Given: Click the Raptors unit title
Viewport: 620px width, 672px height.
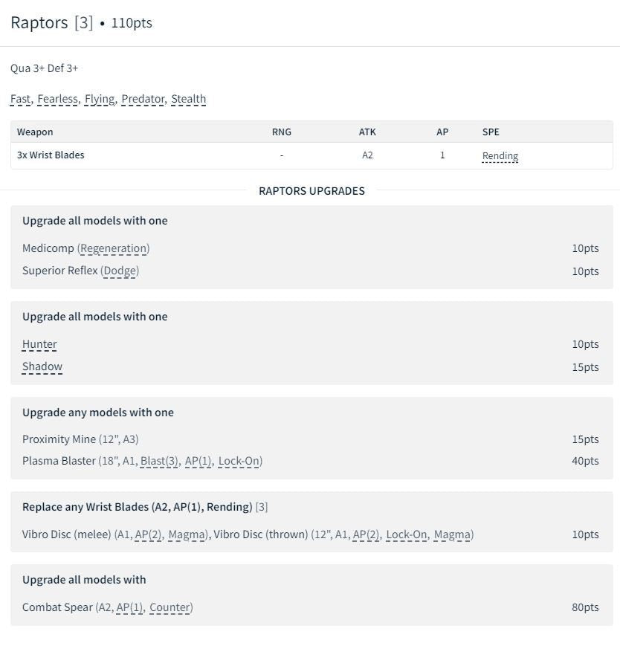Looking at the screenshot, I should [39, 22].
